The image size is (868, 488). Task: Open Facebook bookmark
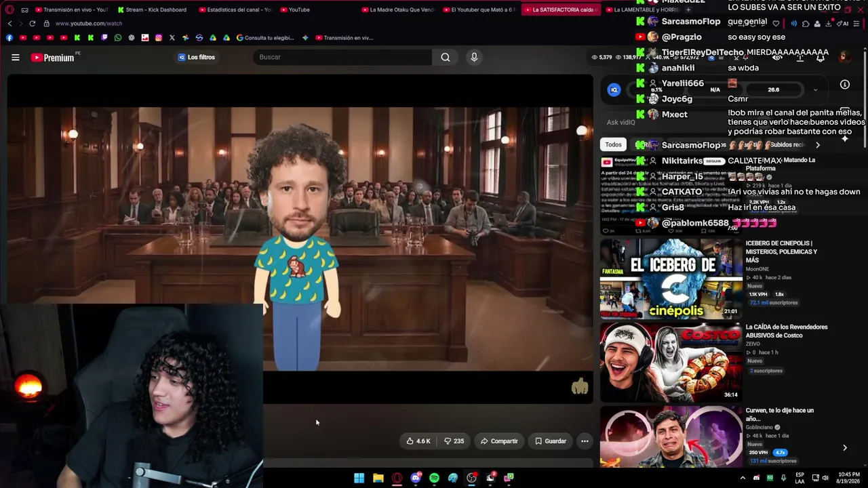9,38
